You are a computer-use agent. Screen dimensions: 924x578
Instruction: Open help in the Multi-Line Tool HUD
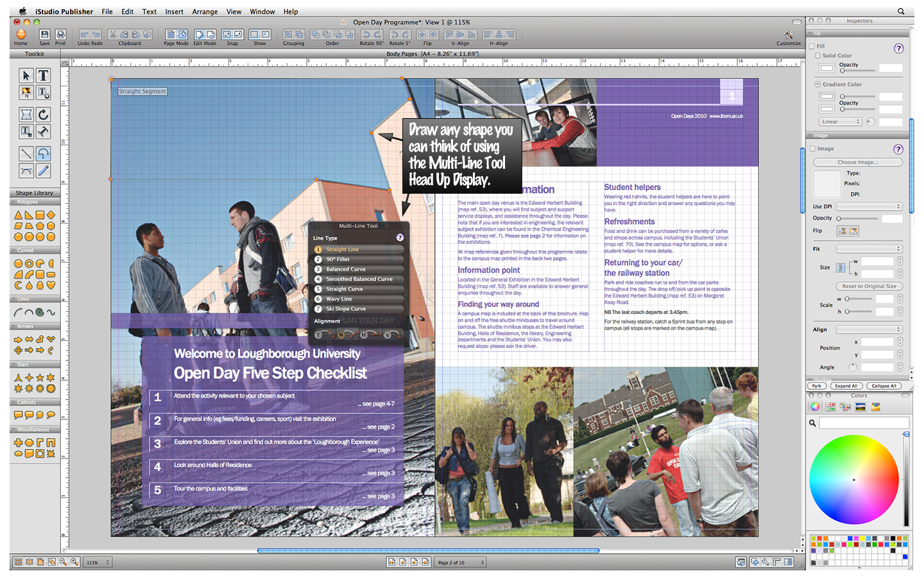tap(400, 238)
